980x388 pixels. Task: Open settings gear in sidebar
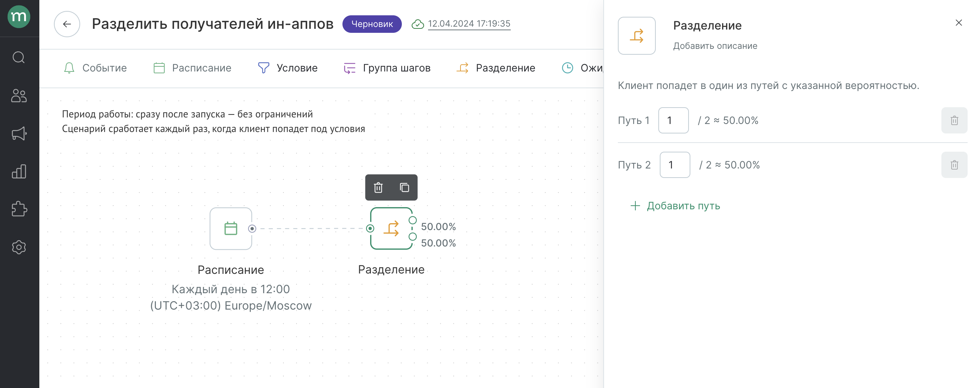click(x=19, y=247)
